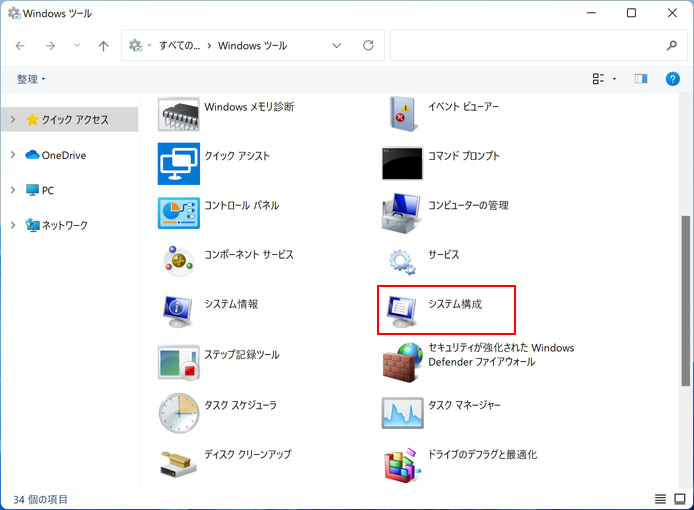Screen dimensions: 694x510
Task: Switch to details view in status bar
Action: (660, 499)
